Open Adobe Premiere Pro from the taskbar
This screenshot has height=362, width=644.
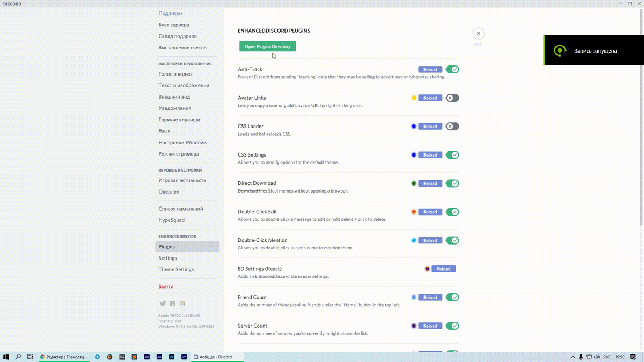(x=184, y=357)
